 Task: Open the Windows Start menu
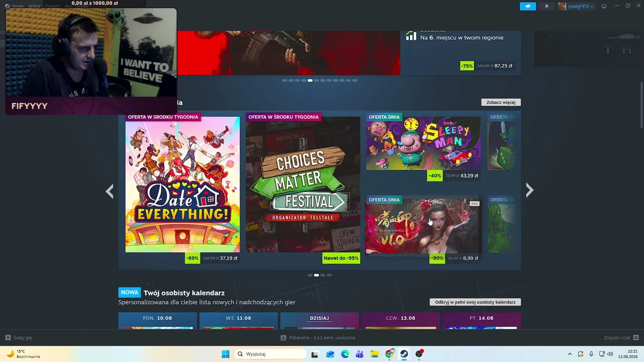[225, 354]
